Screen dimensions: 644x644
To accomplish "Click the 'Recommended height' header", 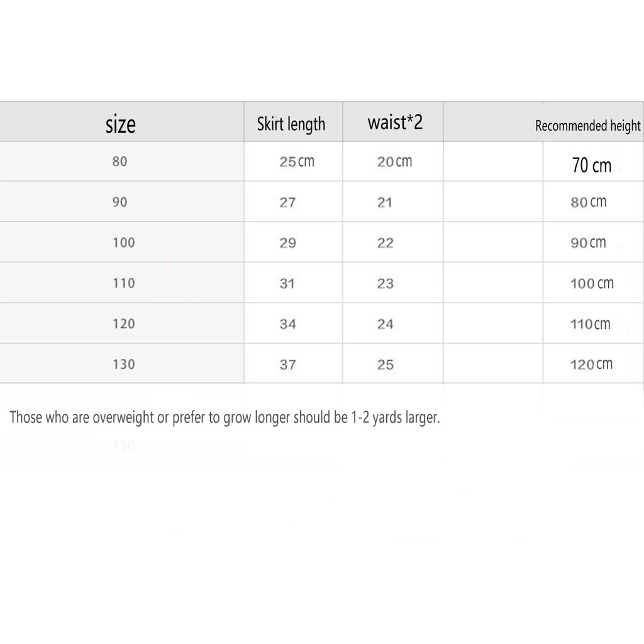I will [588, 126].
